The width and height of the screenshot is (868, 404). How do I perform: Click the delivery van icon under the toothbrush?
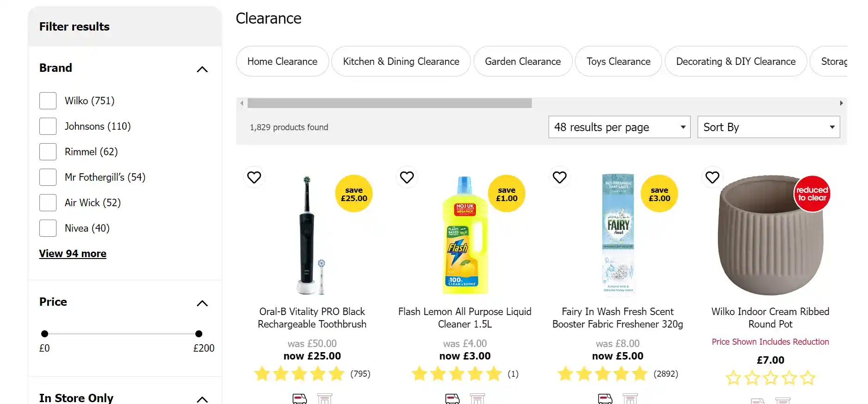[x=299, y=398]
